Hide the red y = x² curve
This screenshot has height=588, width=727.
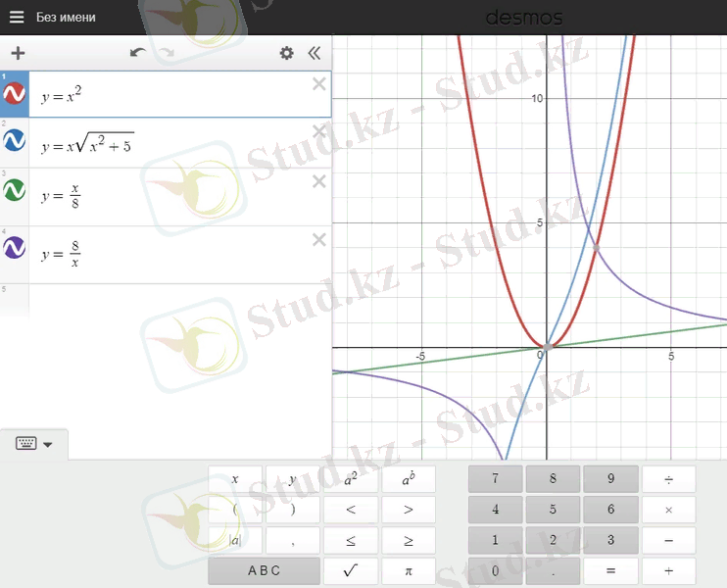(x=15, y=94)
